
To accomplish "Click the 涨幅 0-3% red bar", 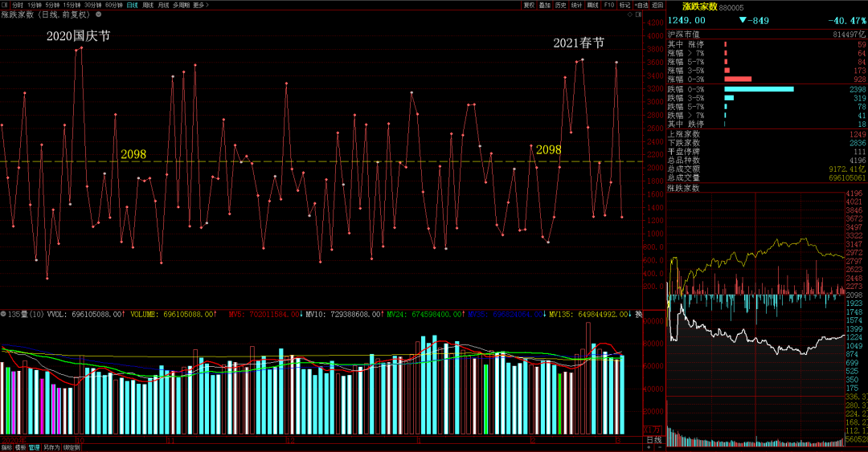I will [x=738, y=79].
